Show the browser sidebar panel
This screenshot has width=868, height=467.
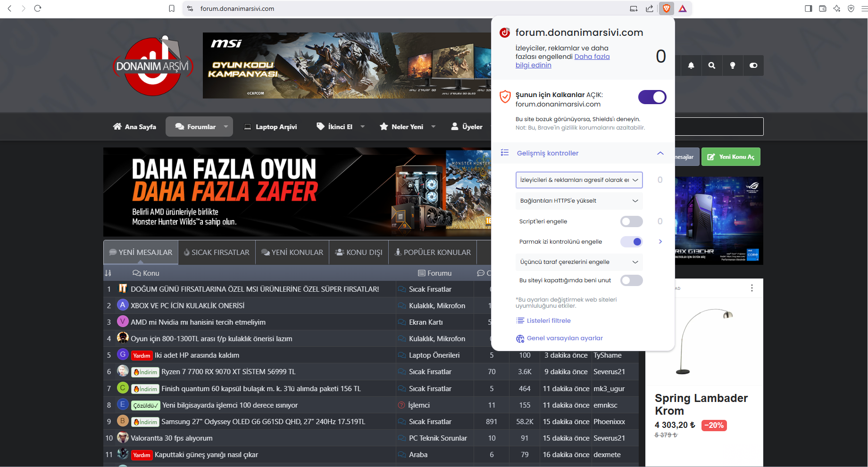point(809,8)
